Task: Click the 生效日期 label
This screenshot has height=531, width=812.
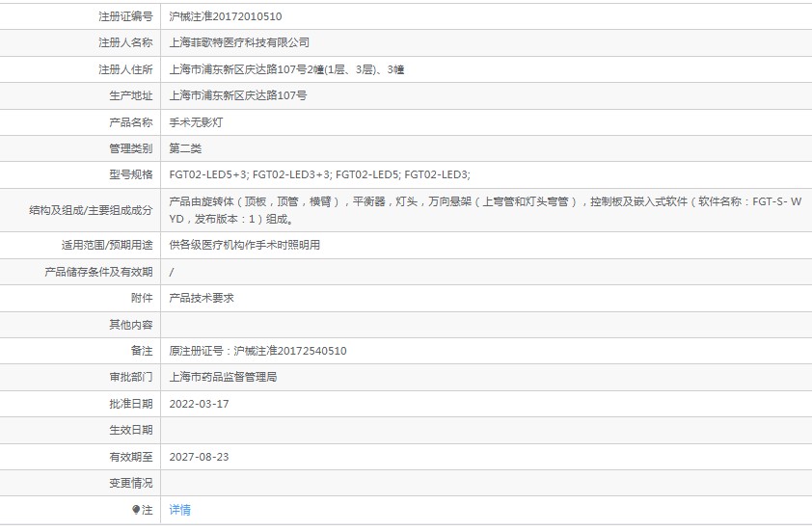Action: [131, 431]
